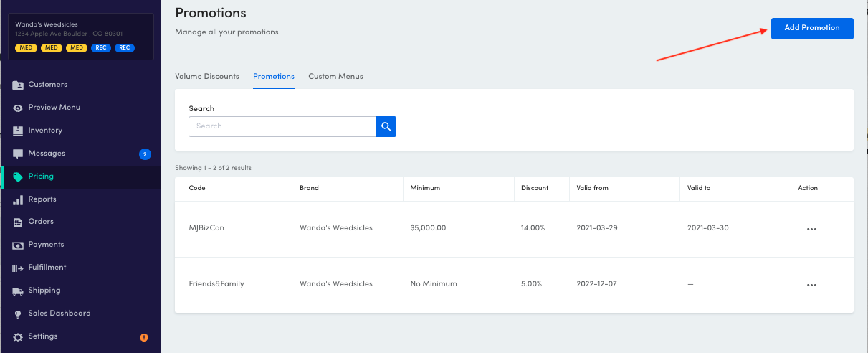
Task: Click the Shipping truck icon
Action: click(18, 291)
